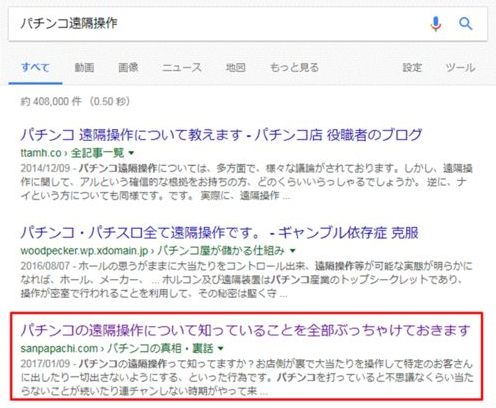Screen dimensions: 496x408
Task: Click the ttamh.co › 全記事一覧 breadcrumb
Action: tap(72, 153)
